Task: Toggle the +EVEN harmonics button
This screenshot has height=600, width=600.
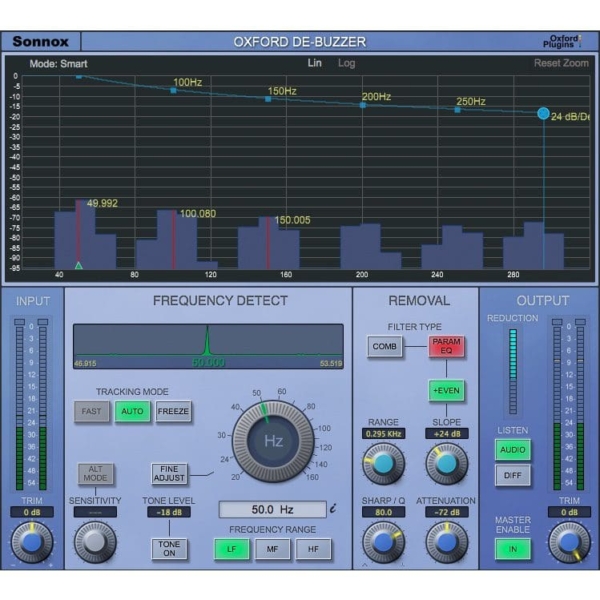Action: pyautogui.click(x=446, y=391)
